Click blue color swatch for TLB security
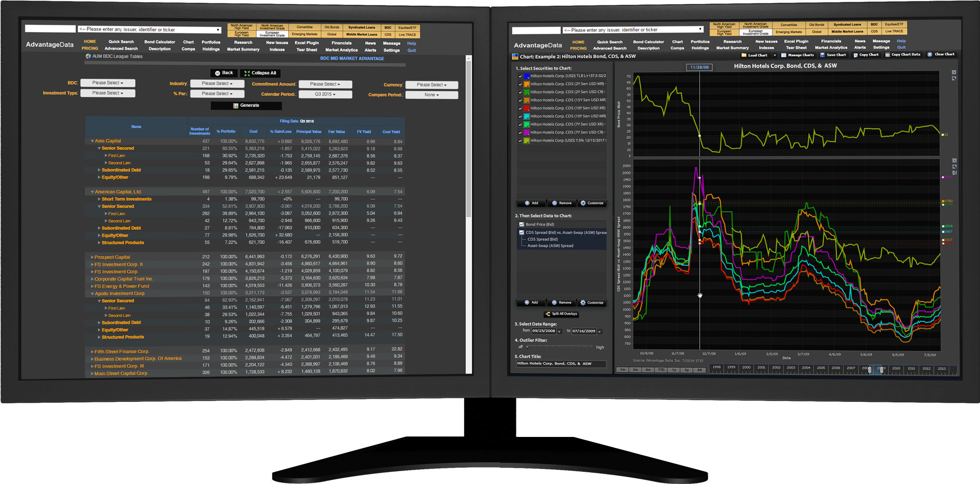The height and width of the screenshot is (484, 980). (527, 76)
